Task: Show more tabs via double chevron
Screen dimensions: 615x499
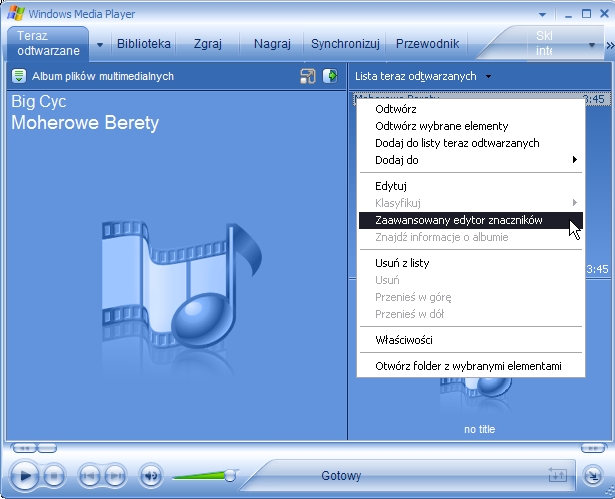Action: (x=610, y=46)
